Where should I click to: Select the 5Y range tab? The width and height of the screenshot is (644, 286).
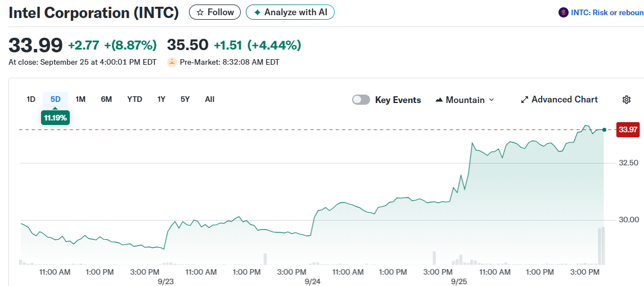point(185,100)
